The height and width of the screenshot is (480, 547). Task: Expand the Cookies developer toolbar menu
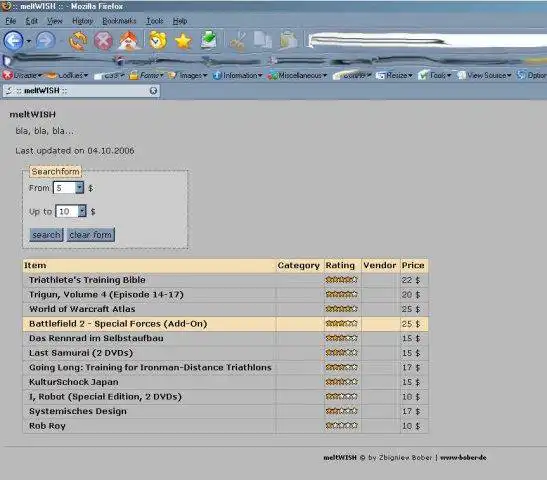(x=67, y=75)
